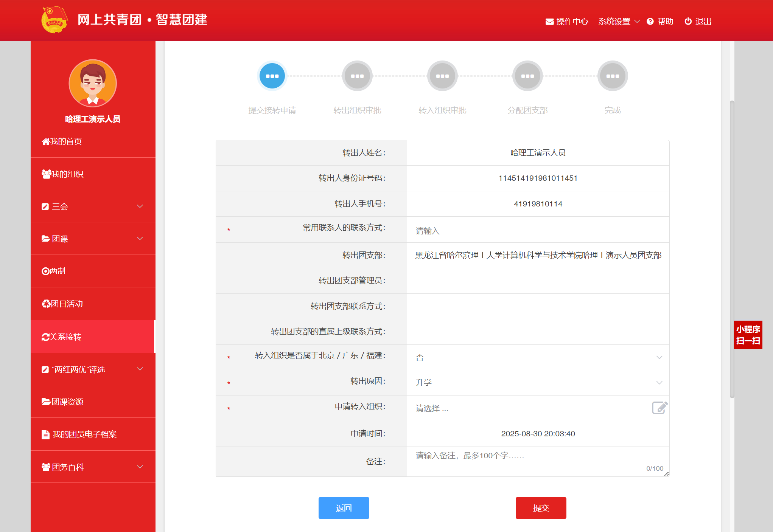
Task: Go to 我的首页 in the sidebar
Action: tap(62, 141)
